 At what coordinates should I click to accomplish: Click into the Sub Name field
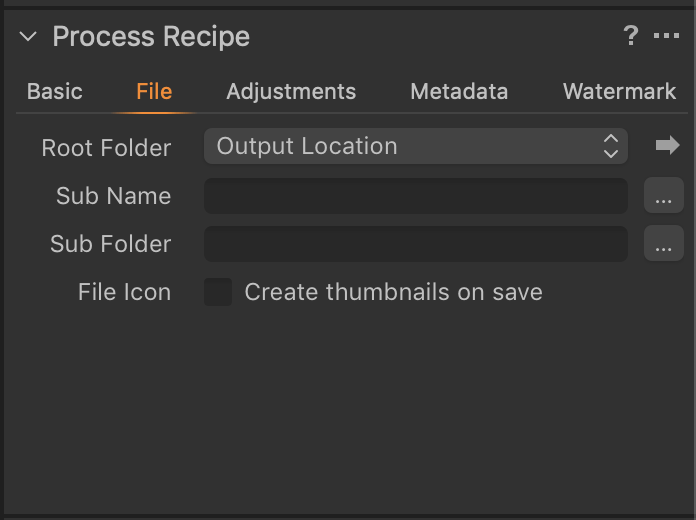coord(415,196)
